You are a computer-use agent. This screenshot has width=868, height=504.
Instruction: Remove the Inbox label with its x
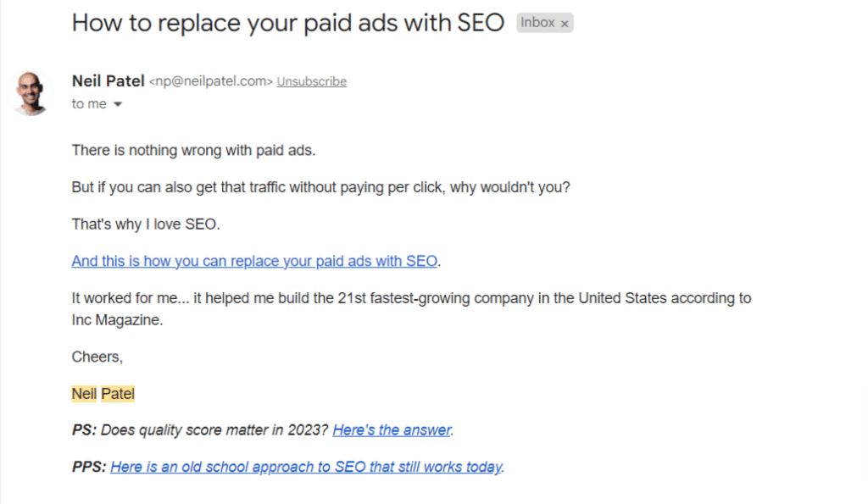click(x=565, y=24)
